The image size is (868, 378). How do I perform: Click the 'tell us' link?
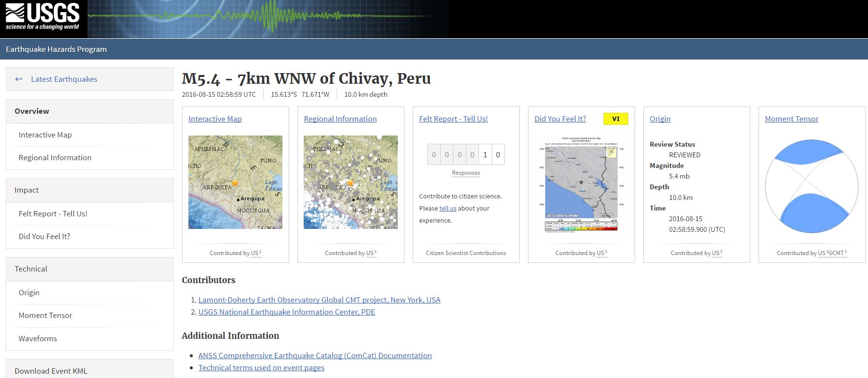(448, 209)
